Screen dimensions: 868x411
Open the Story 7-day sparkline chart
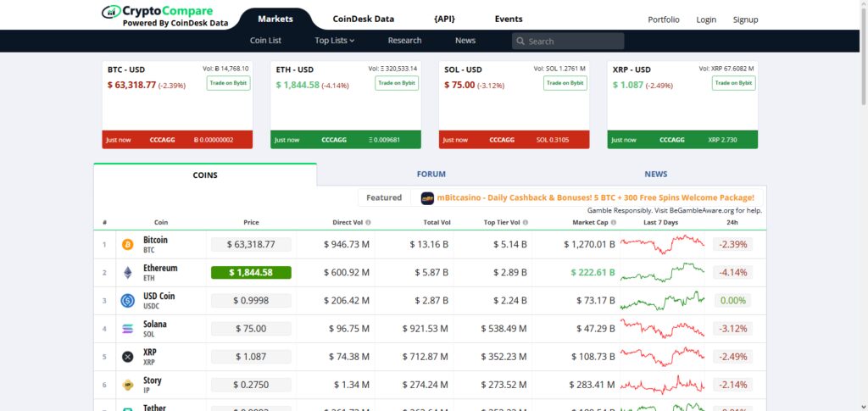[x=662, y=385]
